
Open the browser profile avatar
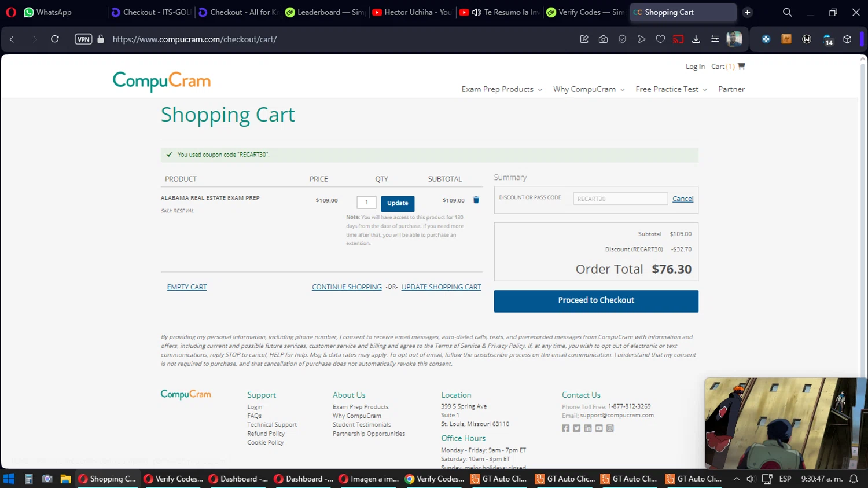tap(734, 39)
